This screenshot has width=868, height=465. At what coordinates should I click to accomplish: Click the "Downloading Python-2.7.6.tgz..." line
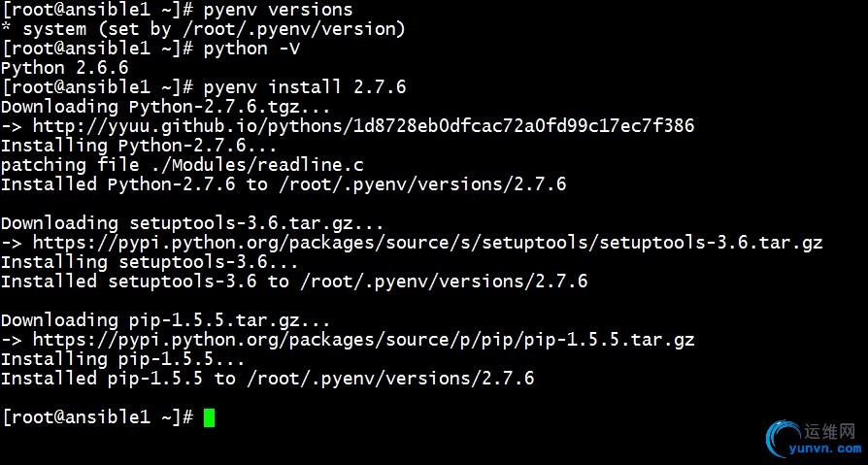tap(166, 107)
